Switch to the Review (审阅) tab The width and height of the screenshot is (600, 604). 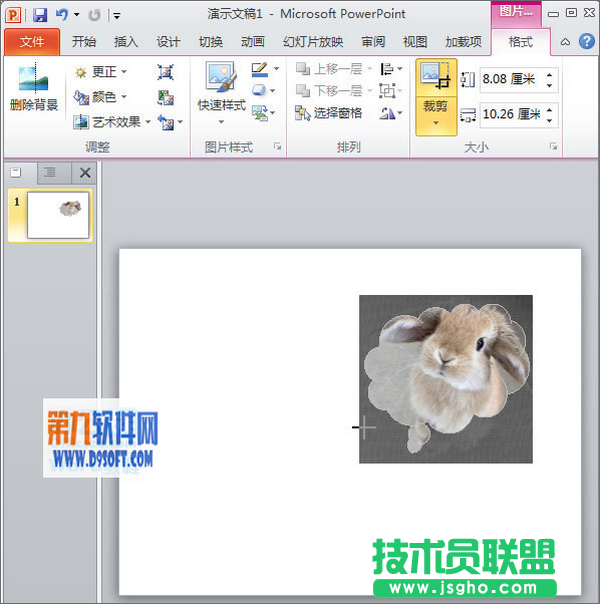click(x=373, y=42)
